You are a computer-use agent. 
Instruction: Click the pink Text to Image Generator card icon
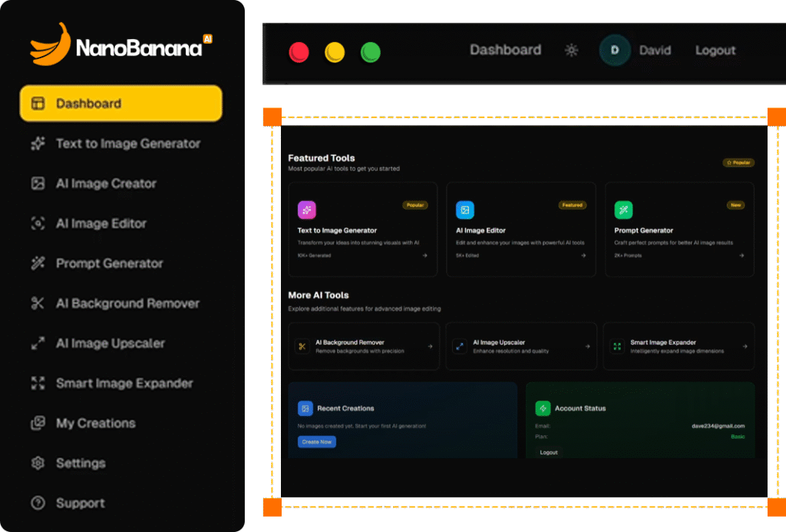point(306,210)
